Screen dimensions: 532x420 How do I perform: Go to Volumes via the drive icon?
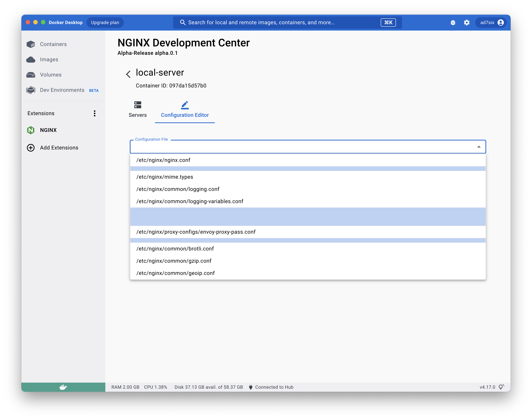[31, 75]
